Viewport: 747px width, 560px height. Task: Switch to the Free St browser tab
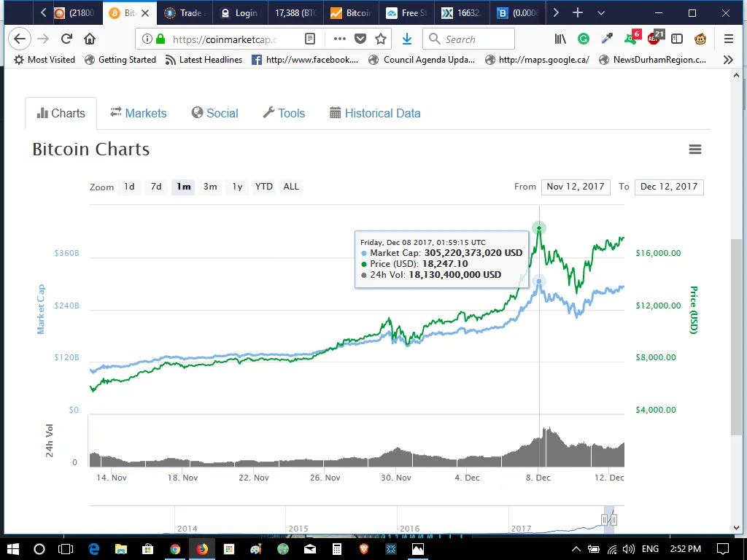407,13
